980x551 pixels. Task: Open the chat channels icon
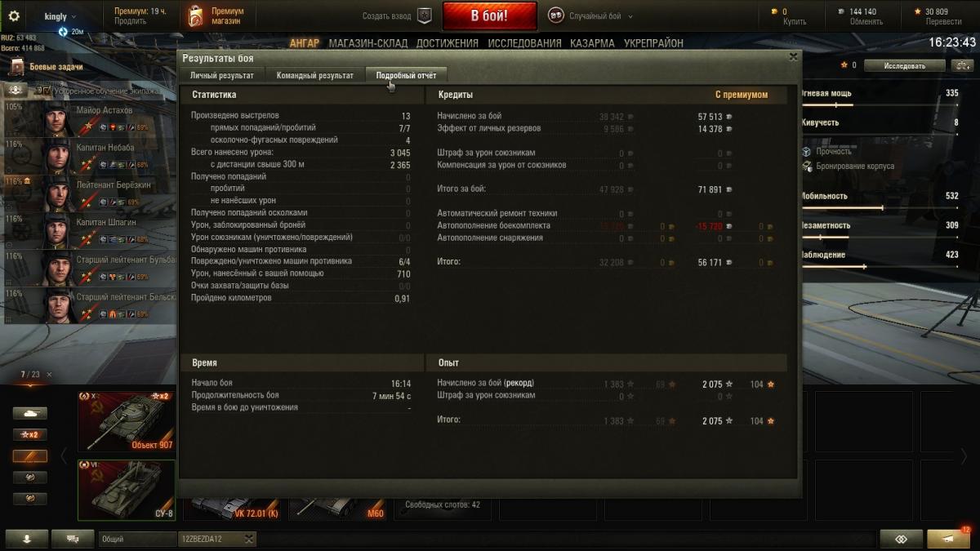[73, 539]
